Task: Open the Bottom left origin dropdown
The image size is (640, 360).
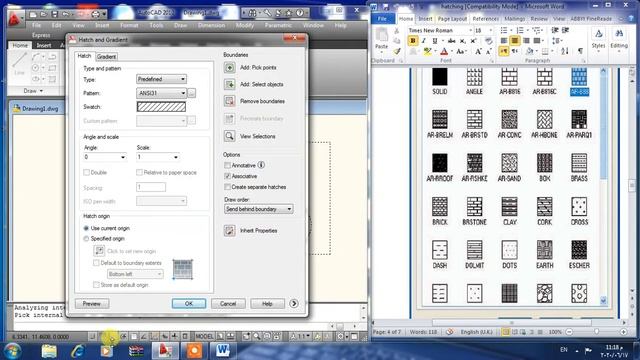Action: click(x=135, y=274)
